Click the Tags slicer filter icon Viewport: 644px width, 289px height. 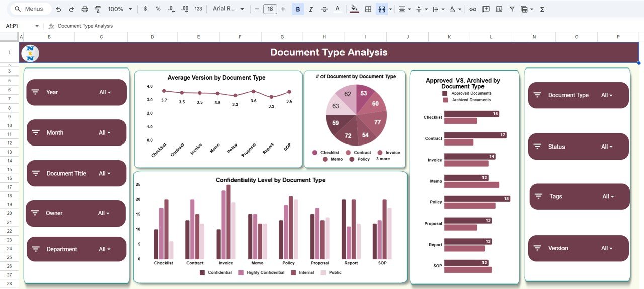click(538, 196)
